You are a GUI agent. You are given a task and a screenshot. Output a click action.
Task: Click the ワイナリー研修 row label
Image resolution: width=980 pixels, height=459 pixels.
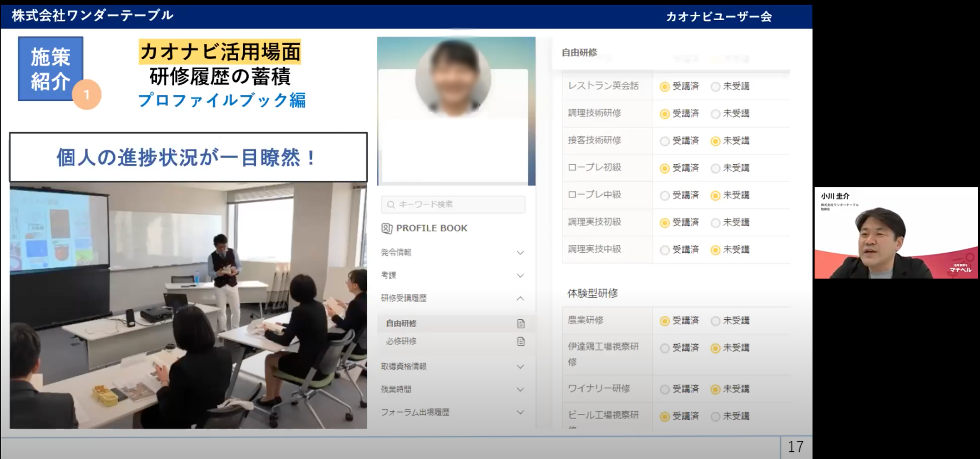[599, 389]
